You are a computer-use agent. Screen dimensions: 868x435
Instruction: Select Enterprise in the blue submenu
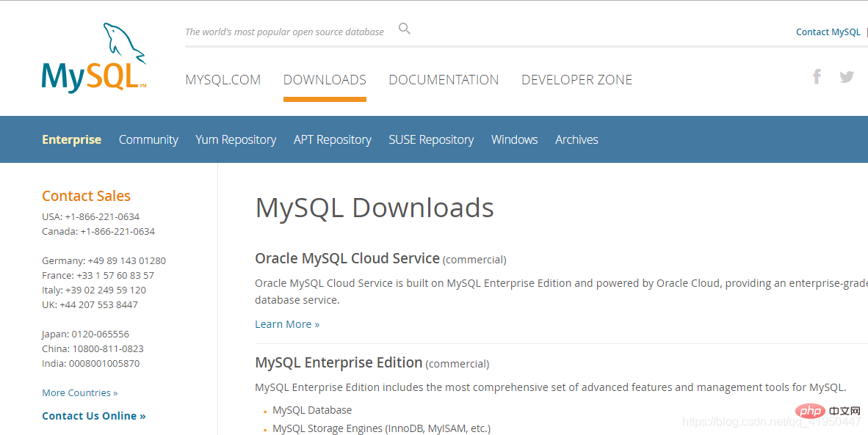[71, 139]
